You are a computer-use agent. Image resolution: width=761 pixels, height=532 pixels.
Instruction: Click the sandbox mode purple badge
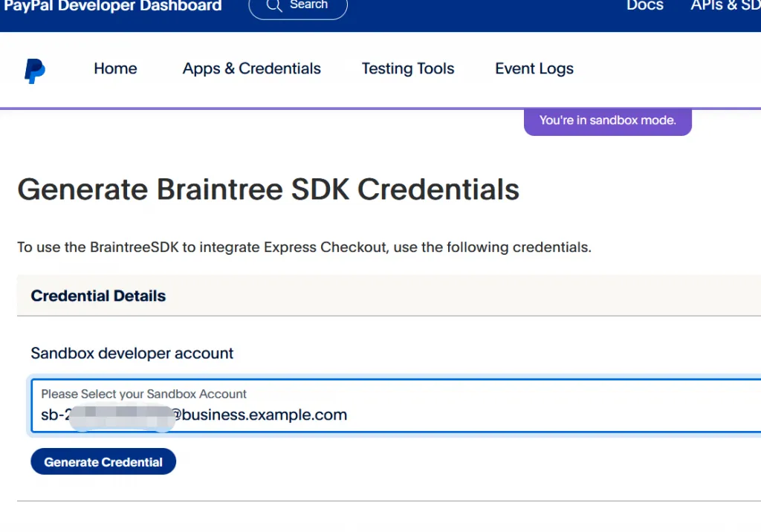[x=607, y=120]
